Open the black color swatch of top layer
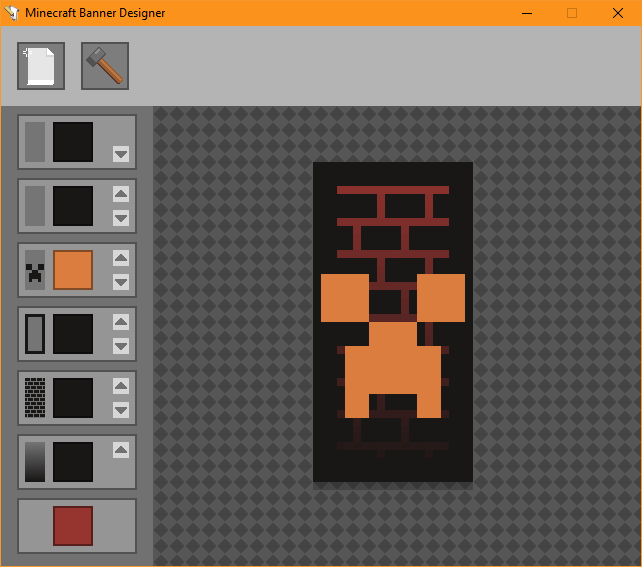642x567 pixels. click(73, 142)
